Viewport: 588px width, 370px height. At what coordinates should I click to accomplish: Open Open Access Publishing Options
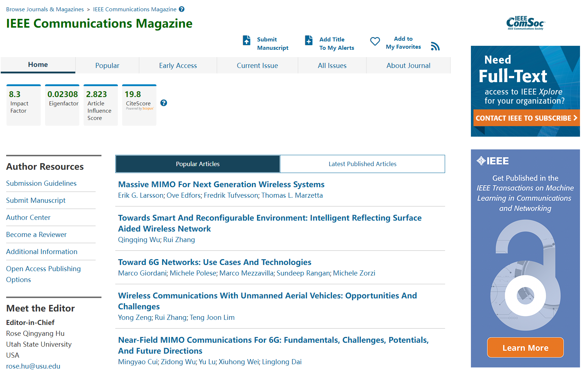pyautogui.click(x=44, y=274)
